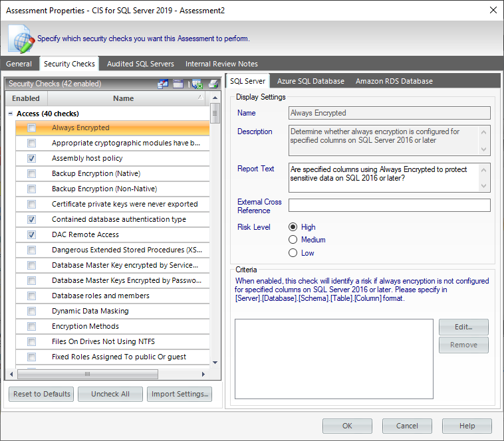The width and height of the screenshot is (504, 441).
Task: Click the Description field down arrow
Action: pyautogui.click(x=484, y=149)
